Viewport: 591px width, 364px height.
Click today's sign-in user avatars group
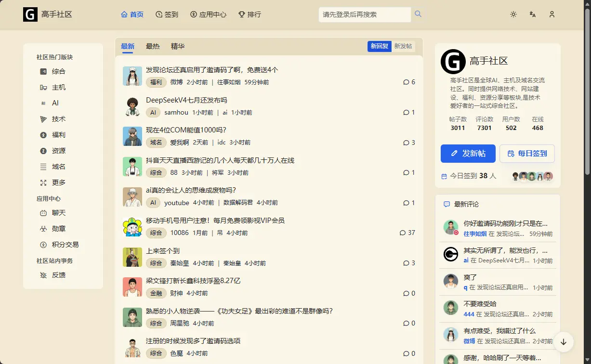click(x=532, y=176)
